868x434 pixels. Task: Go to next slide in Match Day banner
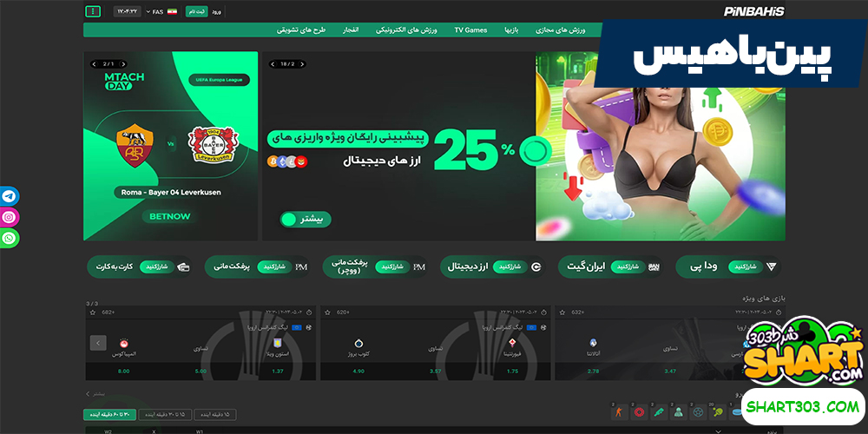pyautogui.click(x=122, y=64)
